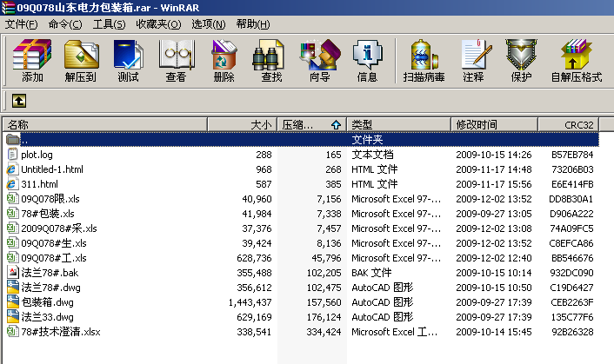The width and height of the screenshot is (614, 364).
Task: Select the 法兰33.dwg file icon
Action: pyautogui.click(x=12, y=317)
